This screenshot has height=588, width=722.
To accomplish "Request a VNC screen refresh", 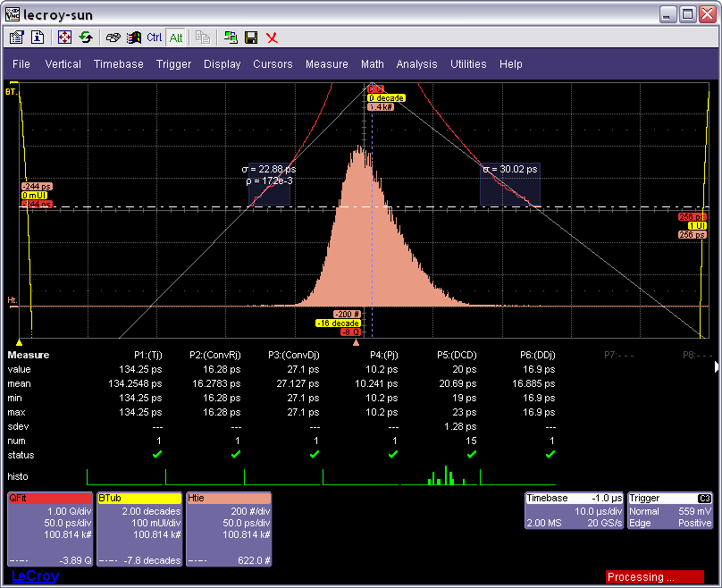I will pos(86,38).
